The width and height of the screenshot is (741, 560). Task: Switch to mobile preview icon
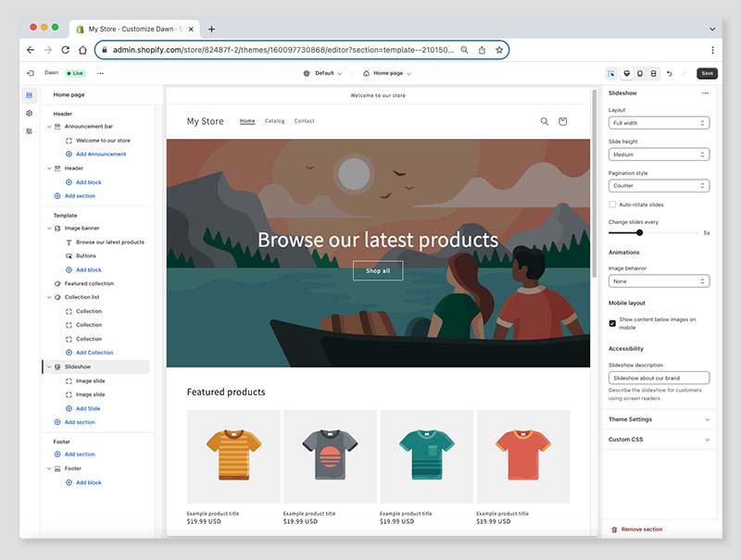point(640,73)
